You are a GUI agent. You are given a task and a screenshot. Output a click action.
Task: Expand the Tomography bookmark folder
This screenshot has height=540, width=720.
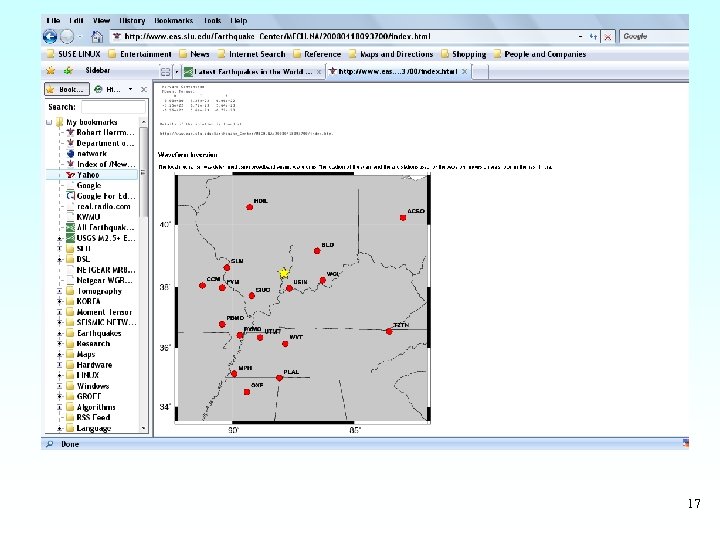pyautogui.click(x=60, y=291)
